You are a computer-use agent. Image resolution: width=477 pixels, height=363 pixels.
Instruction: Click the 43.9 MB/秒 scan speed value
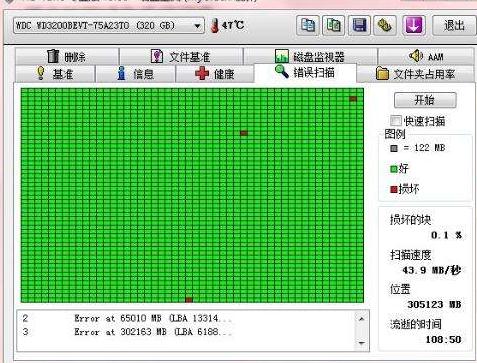pyautogui.click(x=432, y=270)
